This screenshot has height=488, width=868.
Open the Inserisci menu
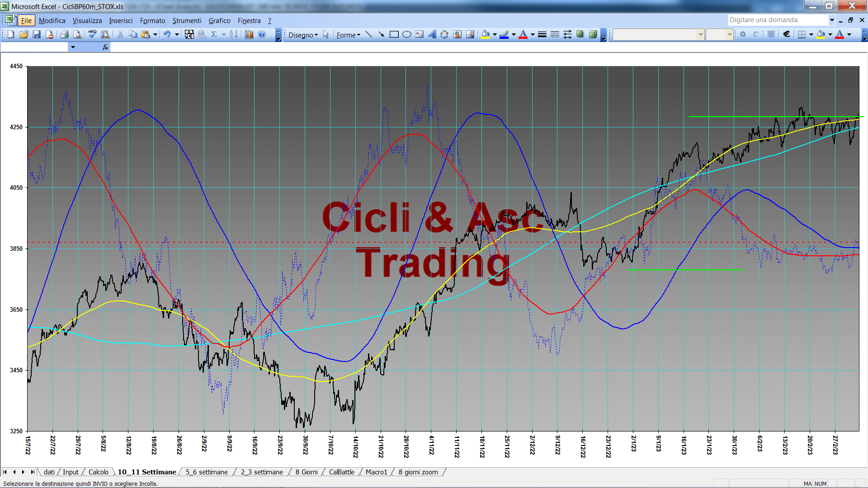pos(121,20)
